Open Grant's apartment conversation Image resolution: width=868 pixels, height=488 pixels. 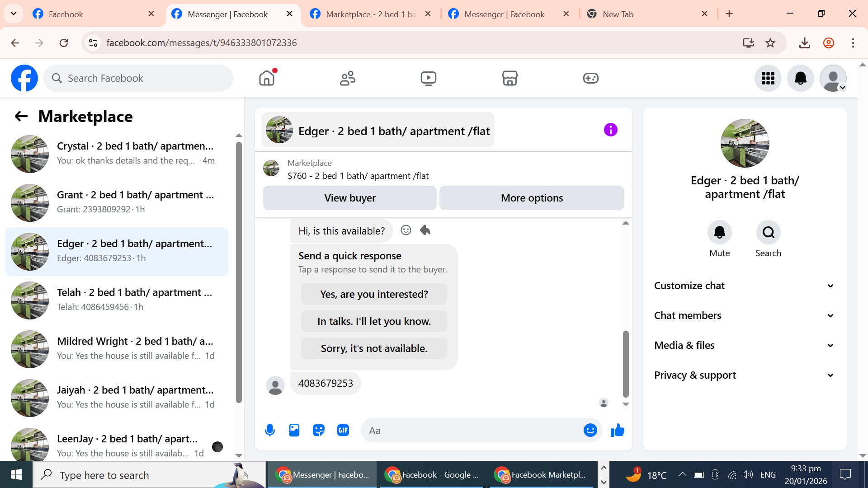pos(117,203)
